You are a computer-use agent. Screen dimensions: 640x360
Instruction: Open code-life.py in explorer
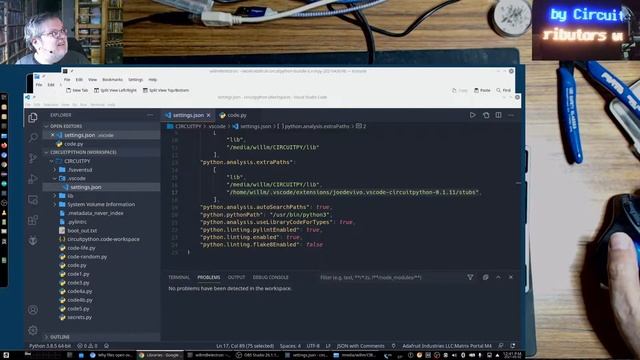[x=81, y=248]
